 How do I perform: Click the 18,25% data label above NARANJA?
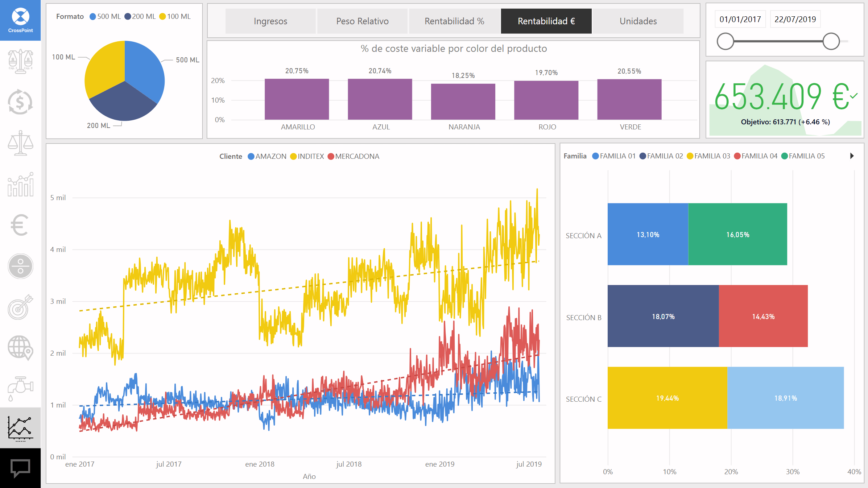463,75
